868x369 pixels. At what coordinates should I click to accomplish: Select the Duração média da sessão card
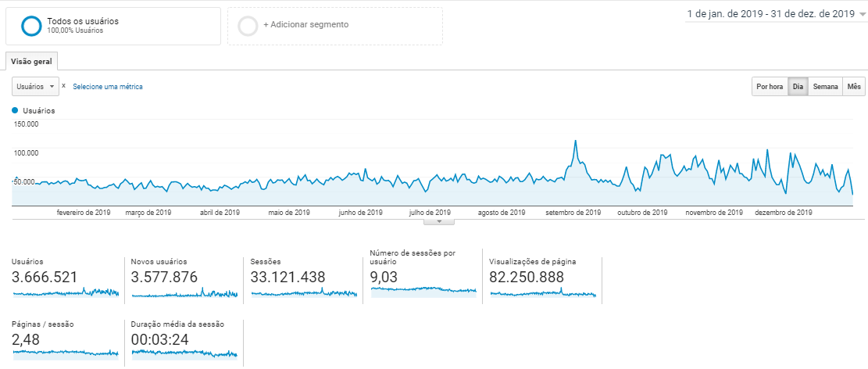[x=184, y=340]
